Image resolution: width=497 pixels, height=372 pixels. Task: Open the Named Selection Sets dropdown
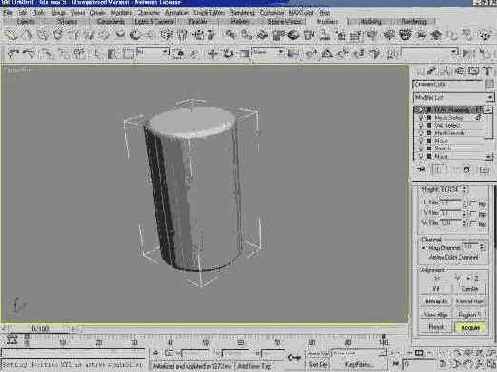(x=429, y=52)
